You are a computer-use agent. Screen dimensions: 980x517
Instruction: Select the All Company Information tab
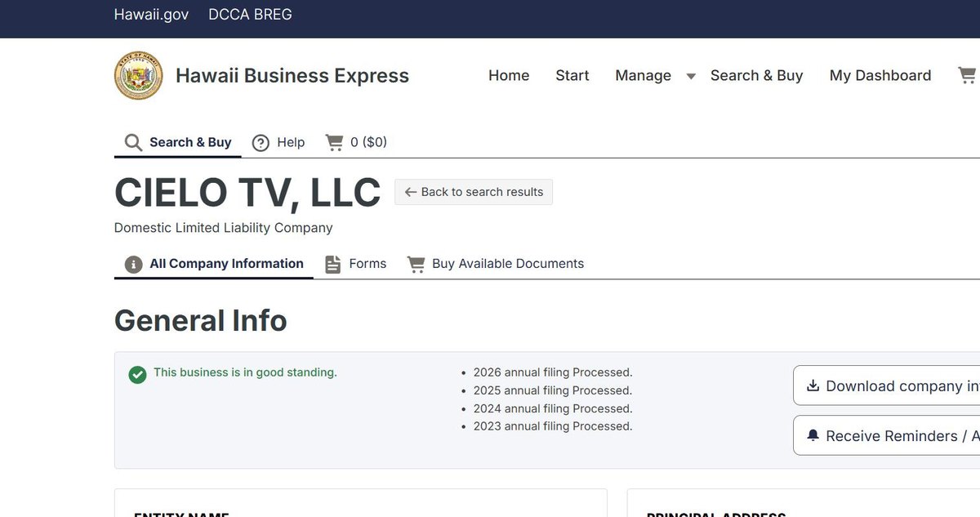click(214, 264)
